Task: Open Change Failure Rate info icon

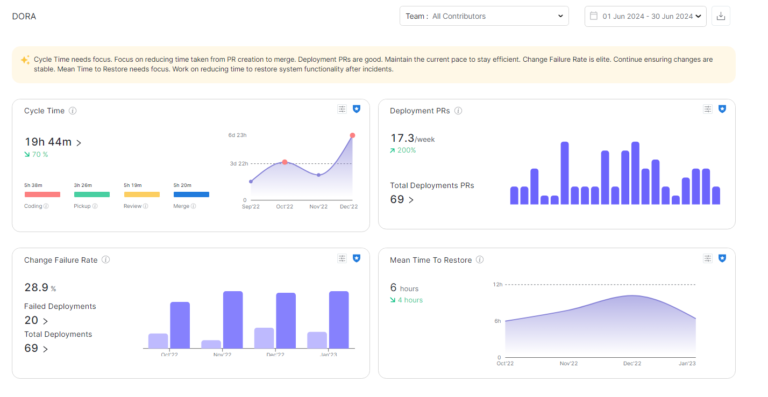Action: click(106, 259)
